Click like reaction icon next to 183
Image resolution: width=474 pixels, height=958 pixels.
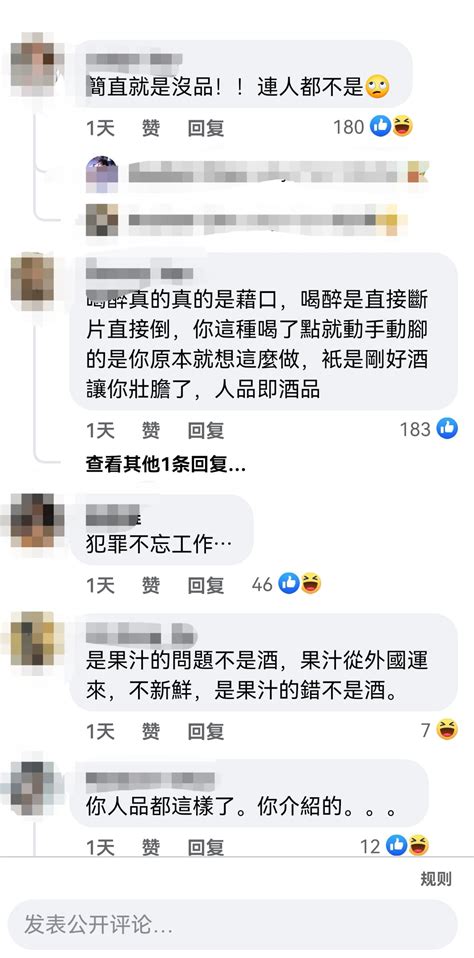[447, 429]
